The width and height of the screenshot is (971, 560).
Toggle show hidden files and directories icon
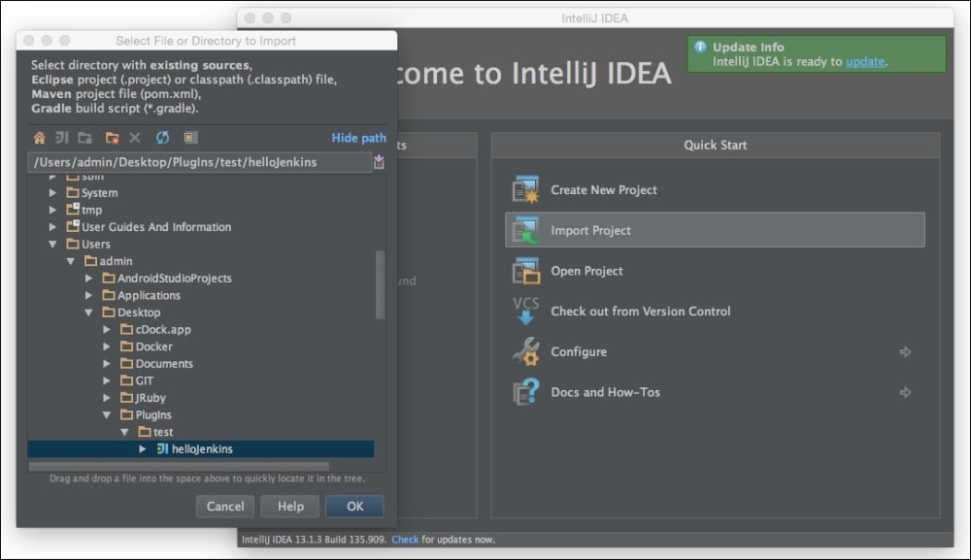click(190, 138)
